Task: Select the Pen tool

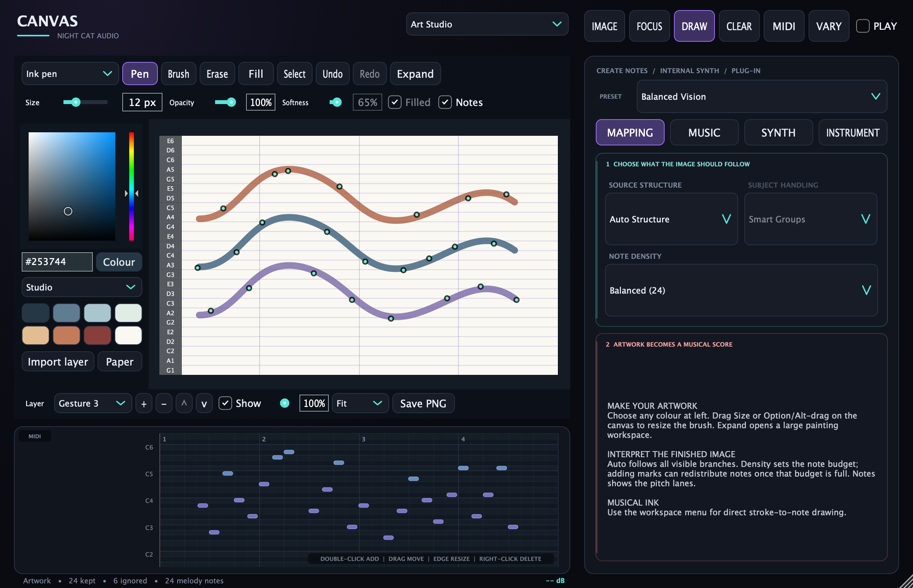Action: tap(140, 73)
